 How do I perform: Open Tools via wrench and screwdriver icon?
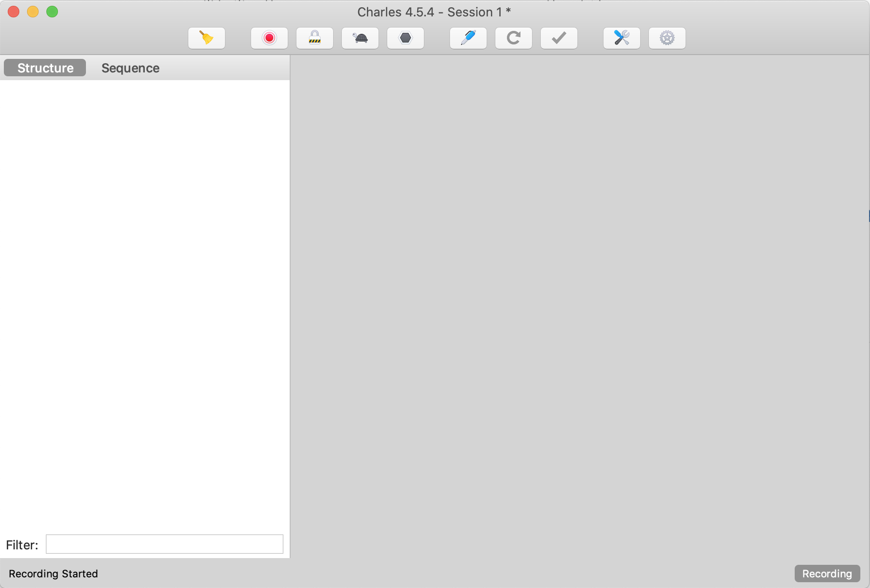622,38
